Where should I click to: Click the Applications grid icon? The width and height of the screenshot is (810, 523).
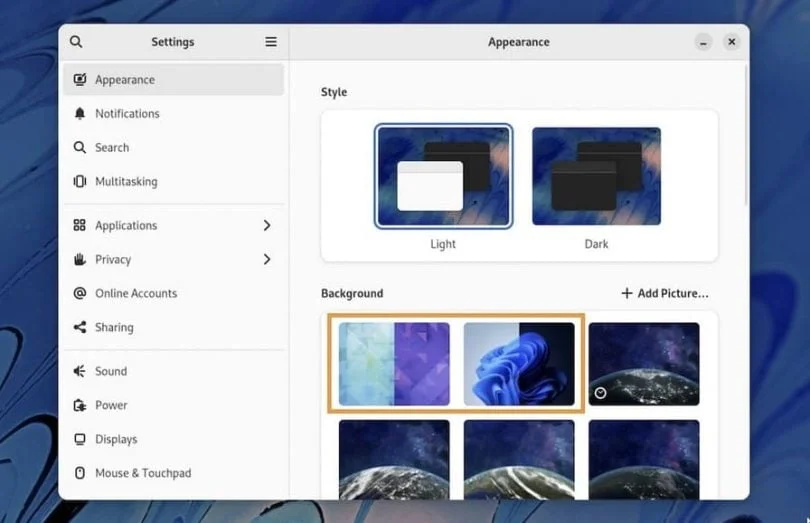(80, 225)
